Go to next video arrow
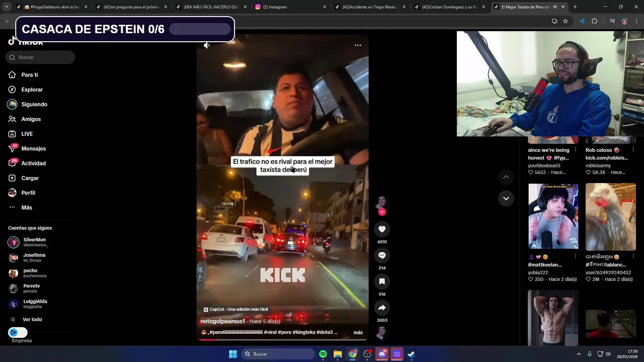644x362 pixels. [x=506, y=198]
